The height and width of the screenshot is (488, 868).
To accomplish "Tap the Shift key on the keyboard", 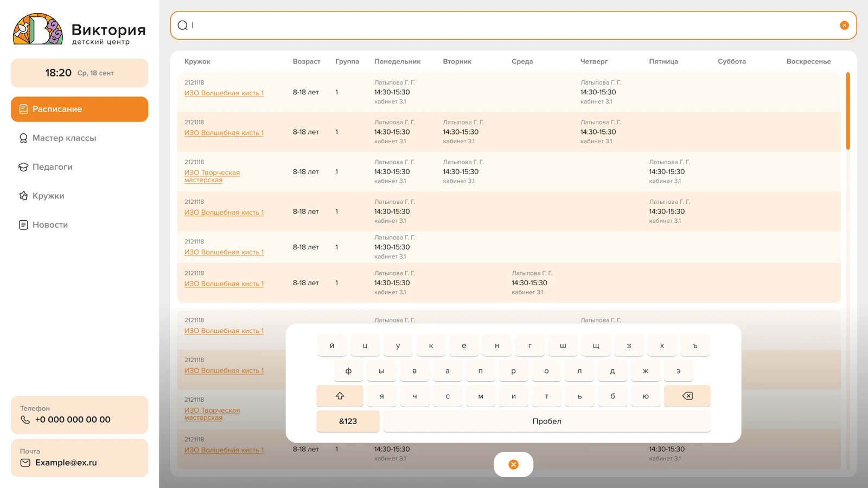I will [x=340, y=396].
